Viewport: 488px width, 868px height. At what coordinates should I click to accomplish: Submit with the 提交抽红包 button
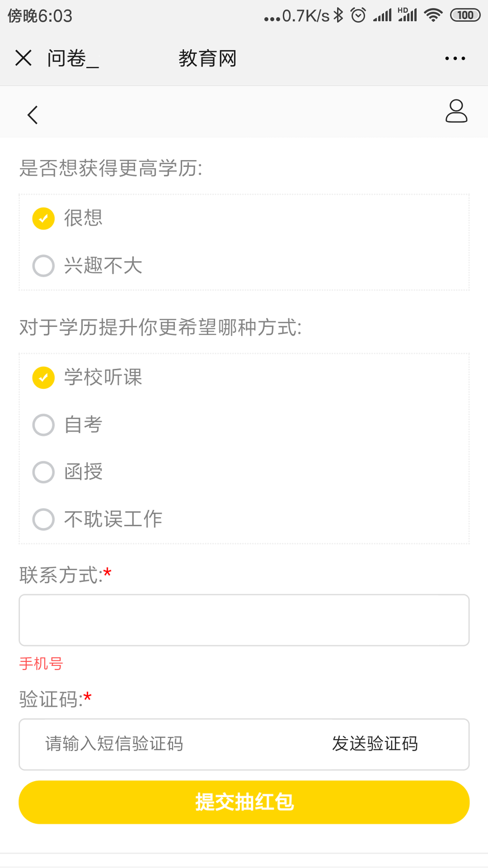(x=244, y=802)
